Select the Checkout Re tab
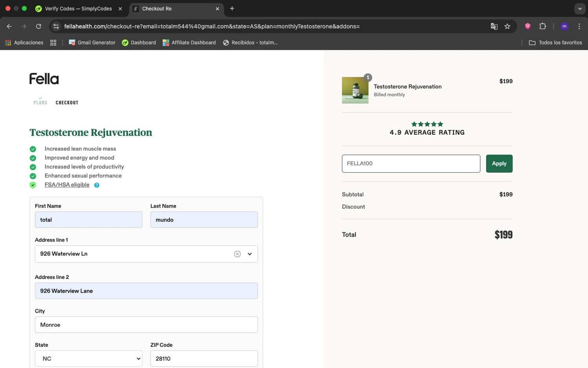This screenshot has height=368, width=588. [176, 9]
